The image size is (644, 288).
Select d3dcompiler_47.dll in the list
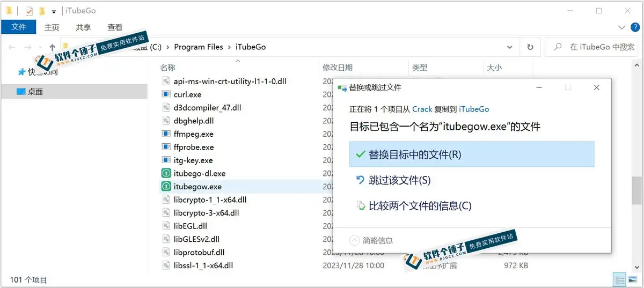click(208, 108)
